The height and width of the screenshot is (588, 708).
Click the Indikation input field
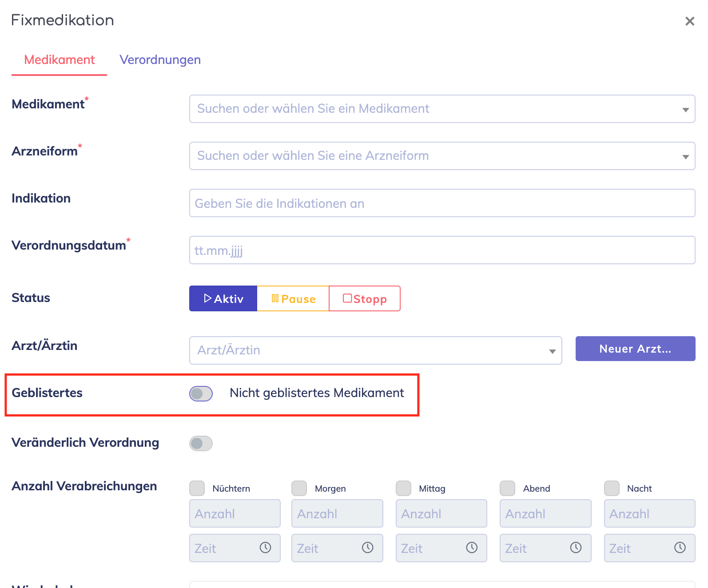[442, 203]
